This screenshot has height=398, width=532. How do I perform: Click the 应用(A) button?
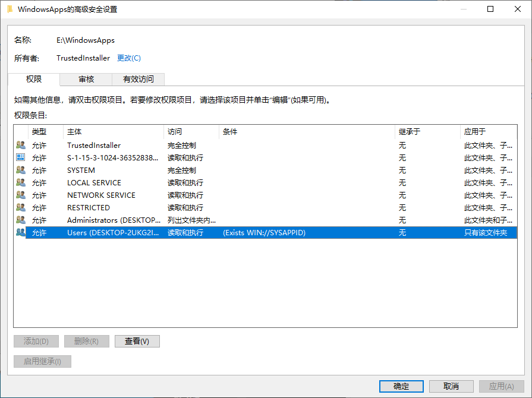502,386
